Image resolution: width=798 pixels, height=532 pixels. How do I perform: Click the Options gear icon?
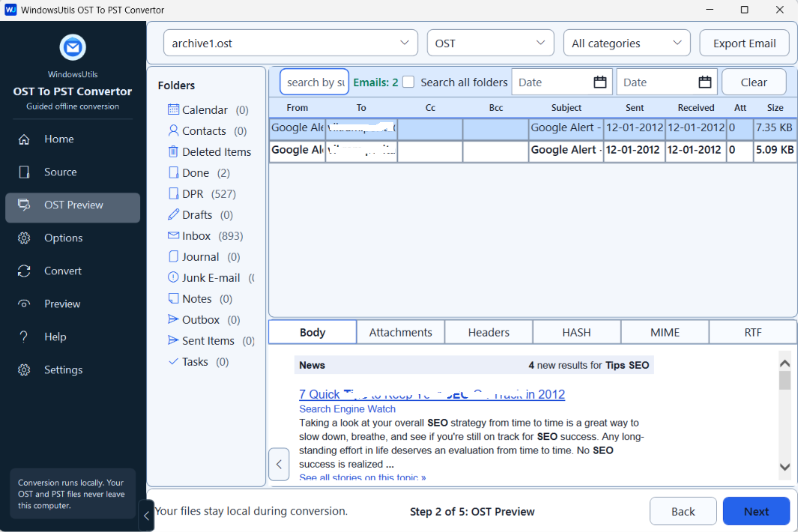[24, 238]
